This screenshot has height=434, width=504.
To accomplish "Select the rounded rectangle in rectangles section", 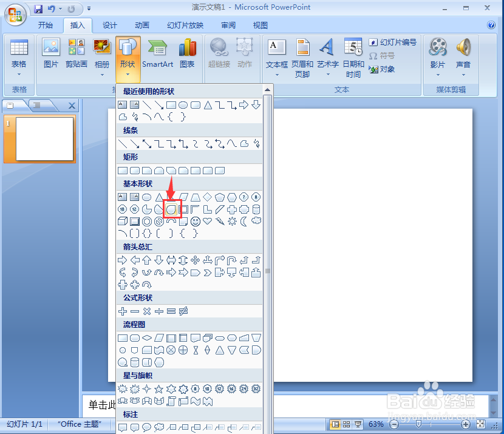I will (135, 170).
